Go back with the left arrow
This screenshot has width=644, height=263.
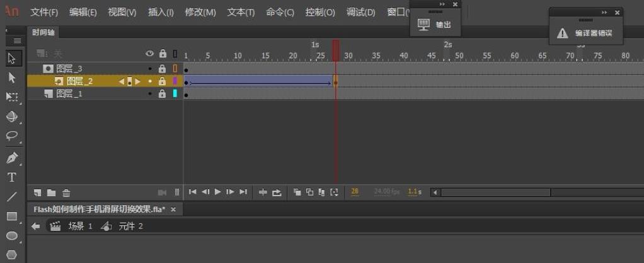36,226
